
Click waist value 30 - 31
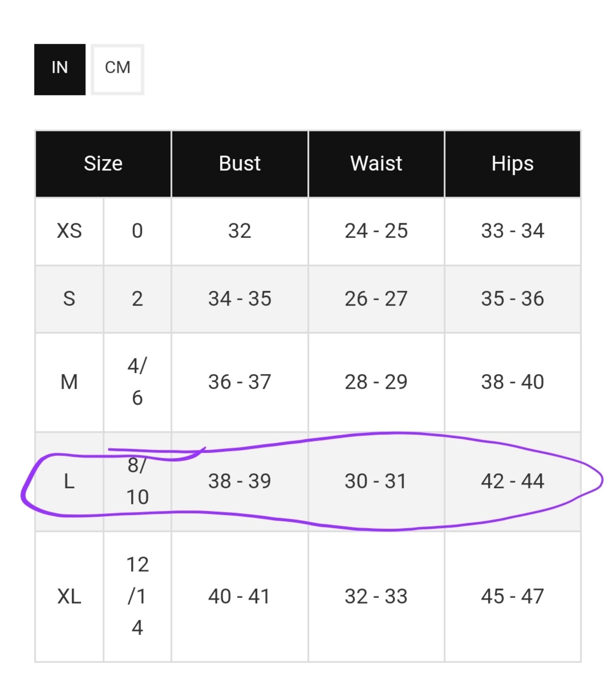tap(376, 482)
